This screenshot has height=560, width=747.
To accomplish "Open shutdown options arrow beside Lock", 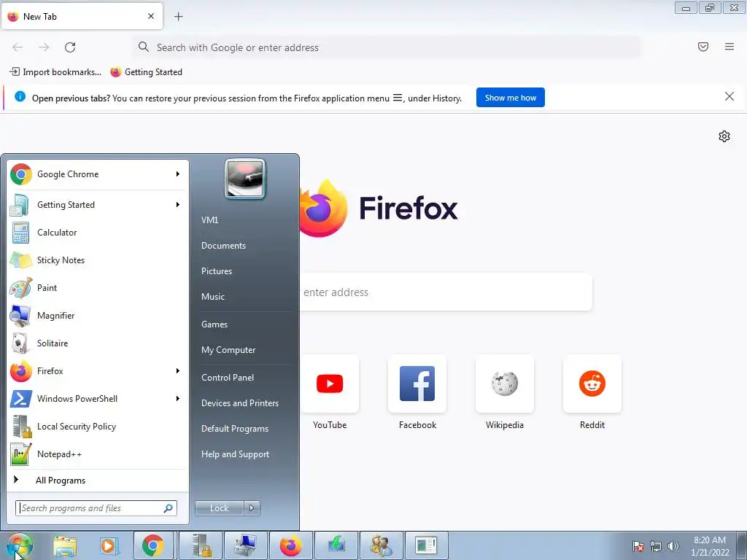I will point(252,508).
